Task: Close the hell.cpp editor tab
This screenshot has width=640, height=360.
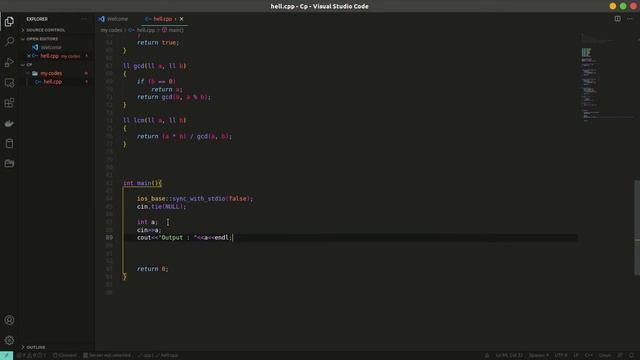Action: pyautogui.click(x=182, y=19)
